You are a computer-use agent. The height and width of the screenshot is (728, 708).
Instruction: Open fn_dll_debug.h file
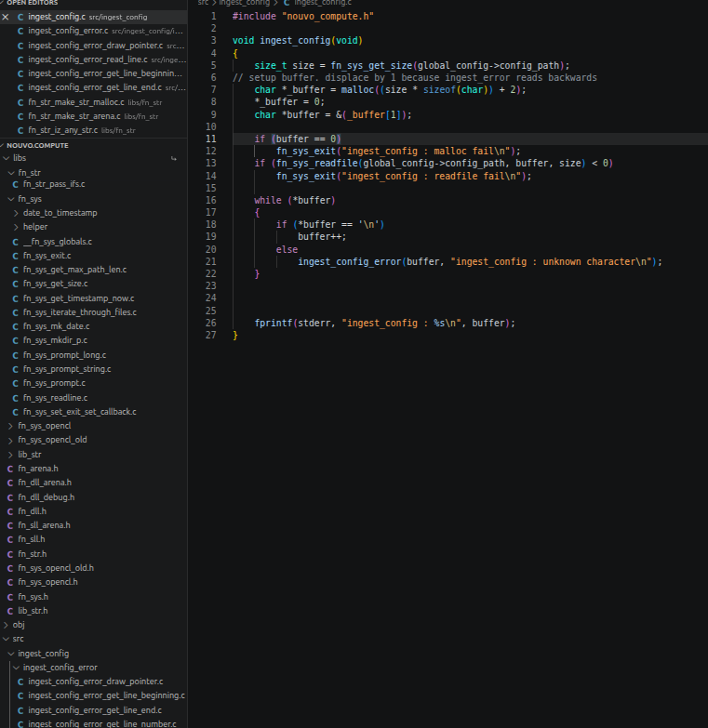[46, 496]
